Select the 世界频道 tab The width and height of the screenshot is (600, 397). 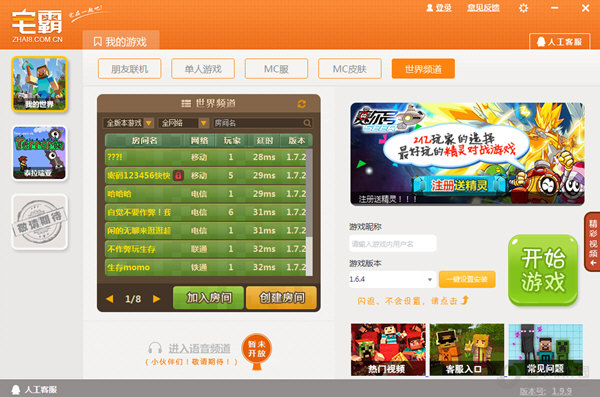tap(423, 69)
